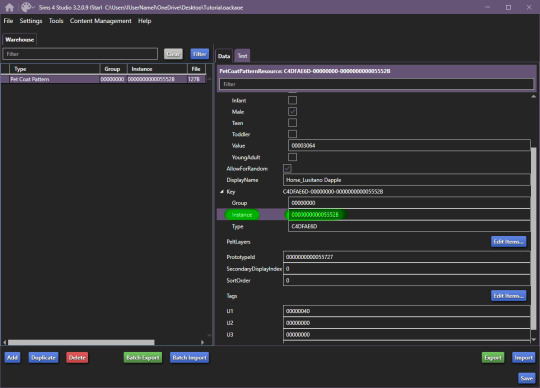Click the Filter button

click(200, 54)
